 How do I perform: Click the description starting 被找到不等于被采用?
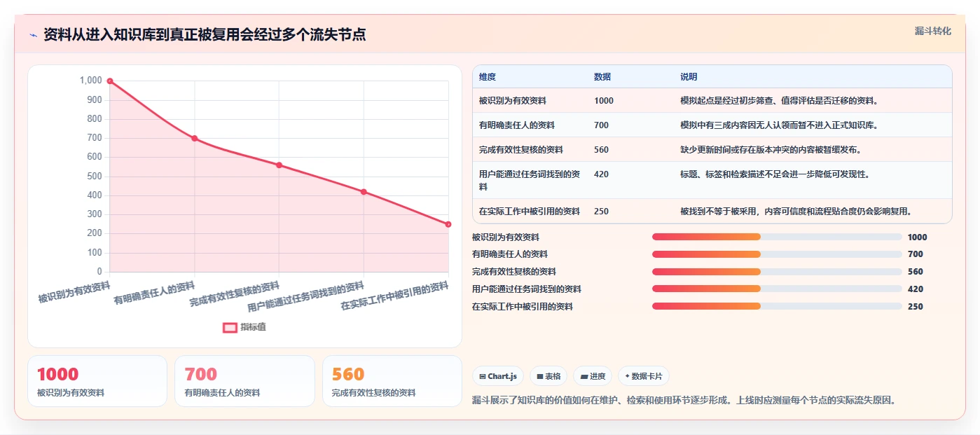(796, 212)
